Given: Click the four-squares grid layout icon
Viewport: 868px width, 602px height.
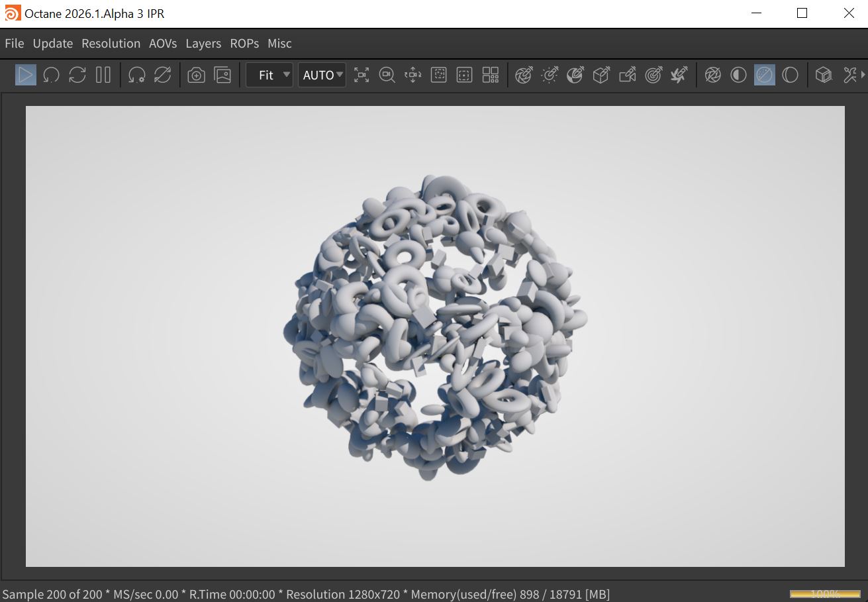Looking at the screenshot, I should pos(491,75).
